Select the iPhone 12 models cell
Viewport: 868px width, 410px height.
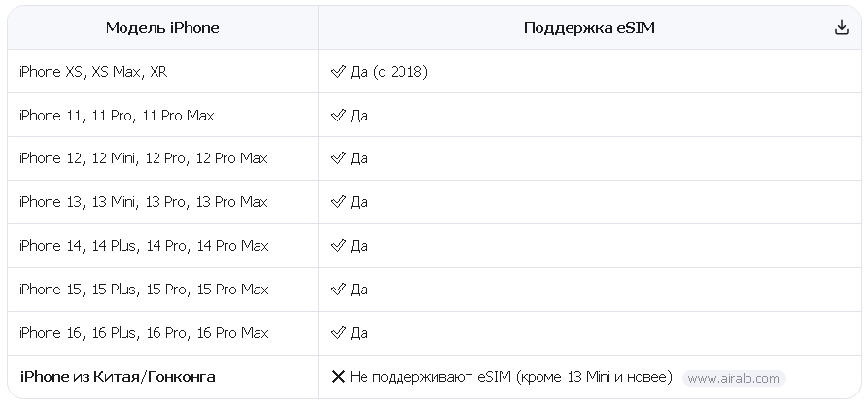143,158
